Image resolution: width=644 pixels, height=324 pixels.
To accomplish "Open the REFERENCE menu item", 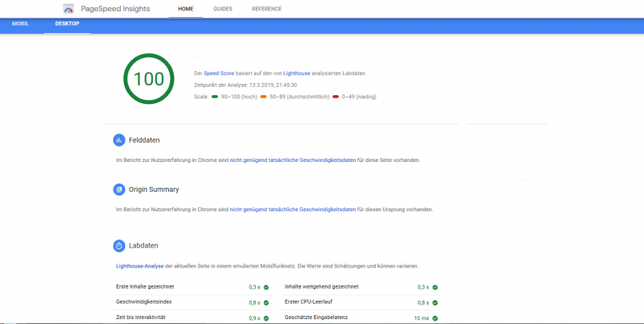I will [x=266, y=9].
